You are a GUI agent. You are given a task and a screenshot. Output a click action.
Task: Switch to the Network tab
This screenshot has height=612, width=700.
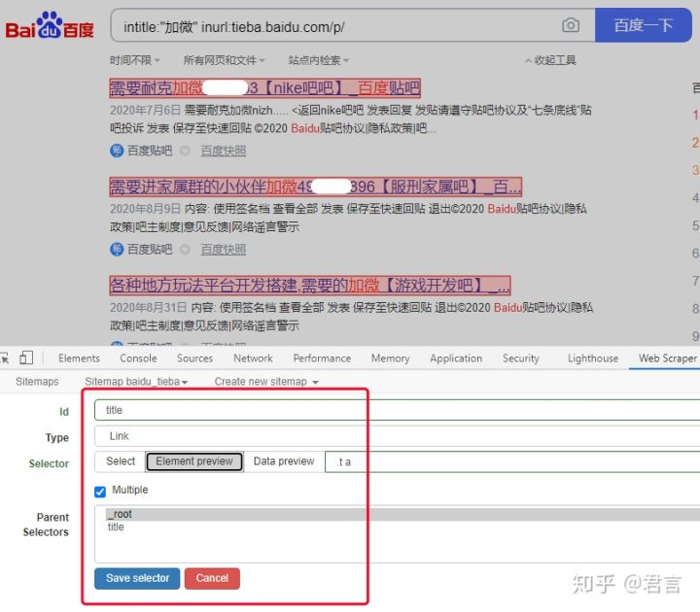(x=253, y=358)
